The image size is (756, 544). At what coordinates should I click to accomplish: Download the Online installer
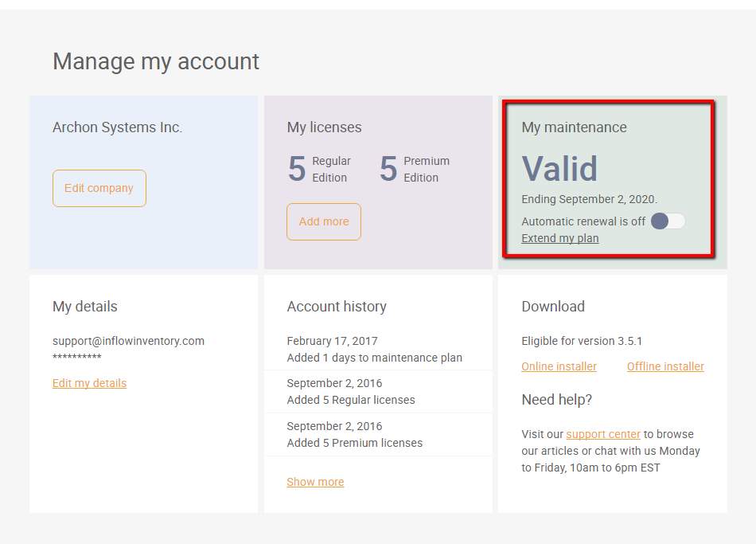(x=559, y=366)
